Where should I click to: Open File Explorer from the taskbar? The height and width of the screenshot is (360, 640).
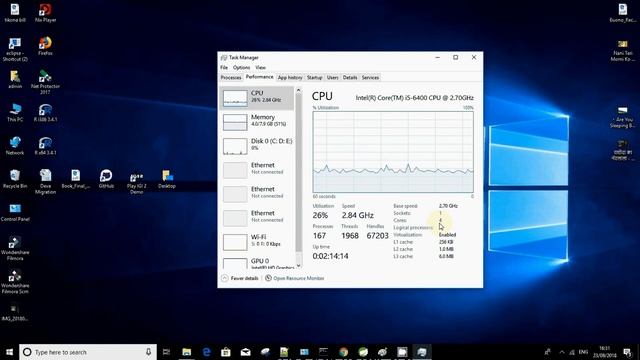(187, 352)
